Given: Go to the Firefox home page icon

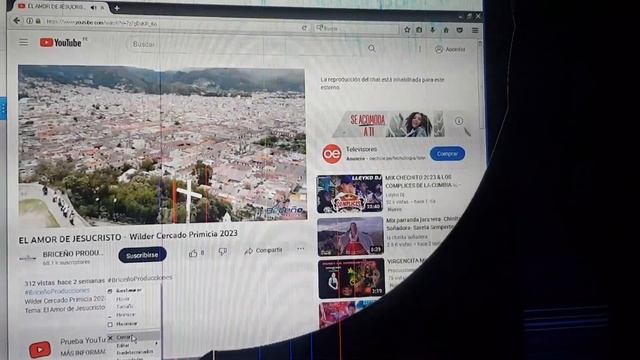Looking at the screenshot, I should coord(446,30).
